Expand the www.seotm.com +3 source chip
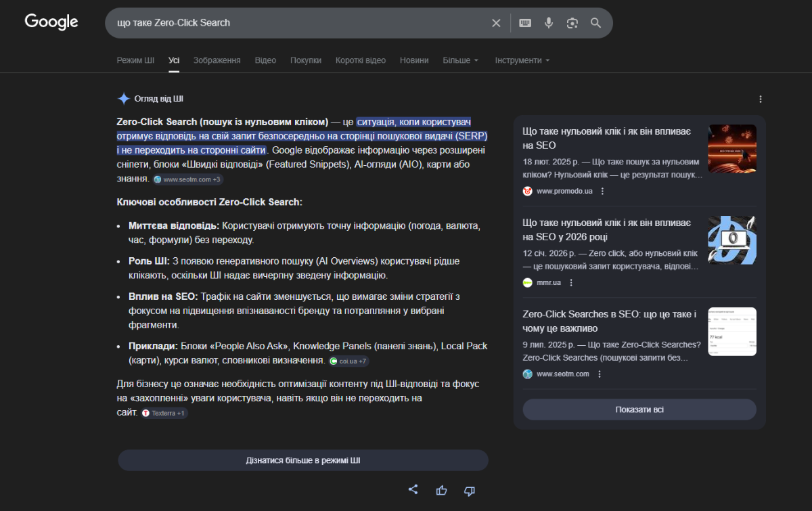The width and height of the screenshot is (812, 511). 188,179
